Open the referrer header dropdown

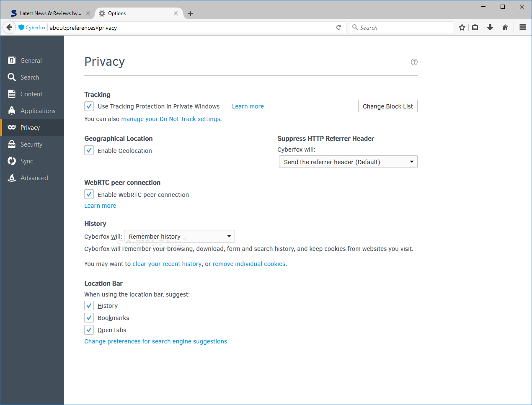pyautogui.click(x=348, y=162)
